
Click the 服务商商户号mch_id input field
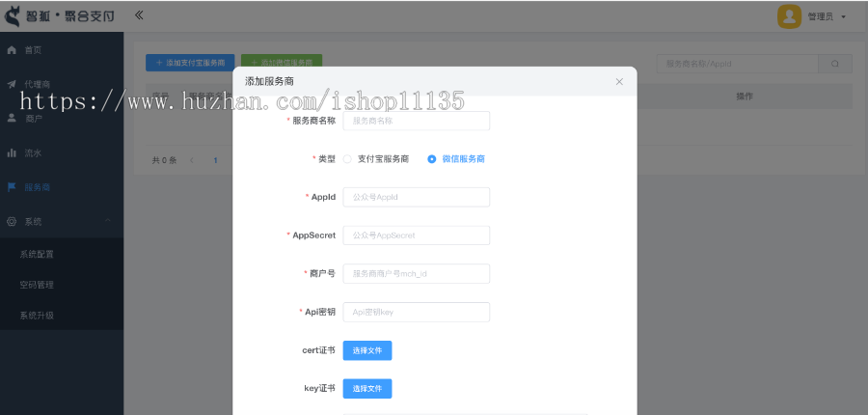[x=417, y=274]
